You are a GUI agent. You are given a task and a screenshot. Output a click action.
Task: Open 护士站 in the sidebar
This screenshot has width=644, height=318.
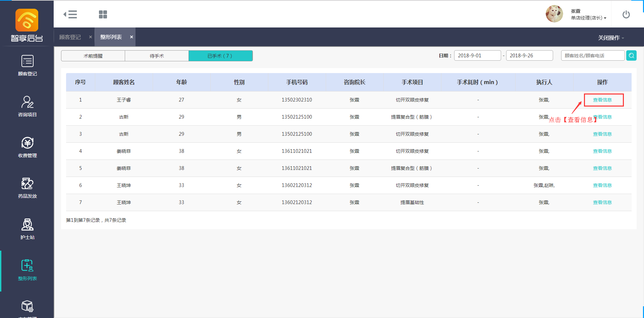pyautogui.click(x=27, y=229)
